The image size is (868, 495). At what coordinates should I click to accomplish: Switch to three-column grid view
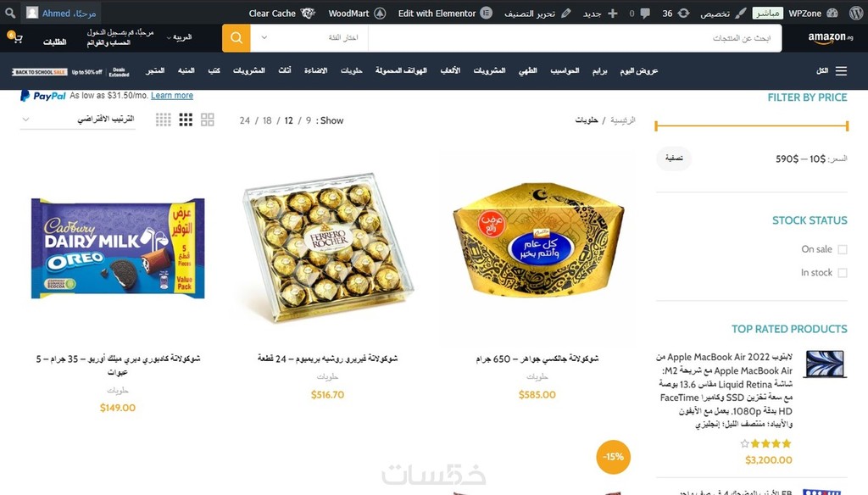coord(186,120)
